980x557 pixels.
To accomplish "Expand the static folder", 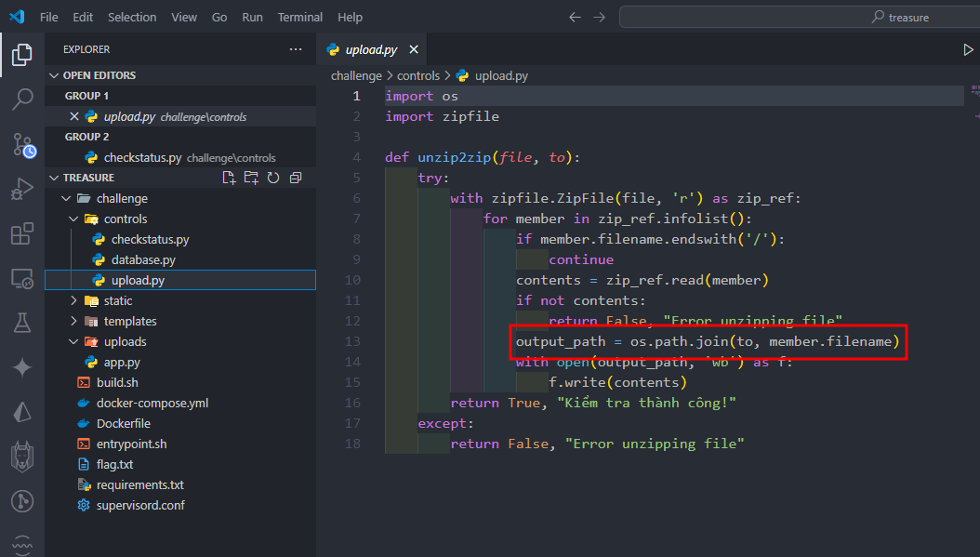I will [73, 300].
